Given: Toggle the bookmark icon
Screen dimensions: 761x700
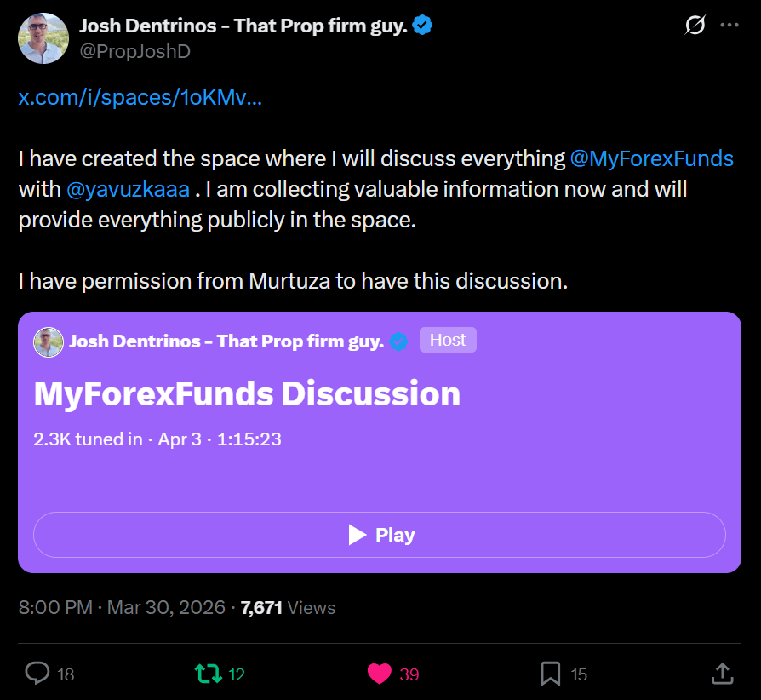Looking at the screenshot, I should click(551, 674).
